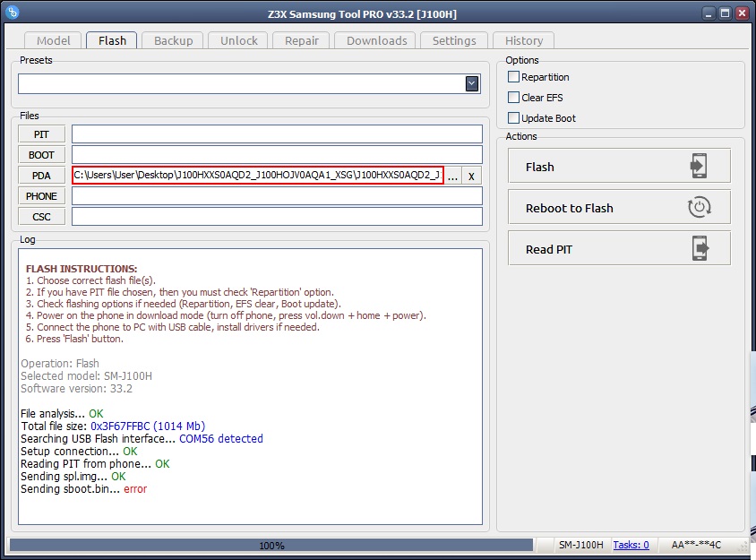Click 'FLASH INSTRUCTIONS:' heading in log
The height and width of the screenshot is (560, 756).
pos(82,269)
